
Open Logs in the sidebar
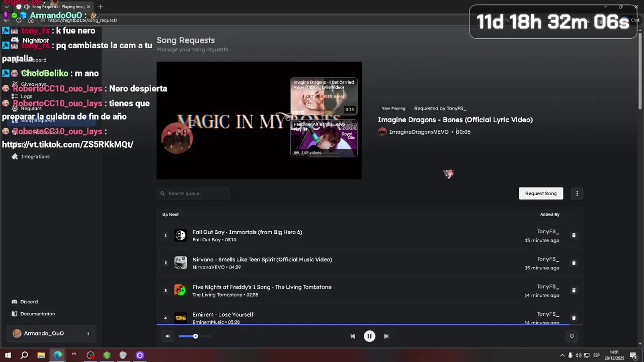point(22,96)
